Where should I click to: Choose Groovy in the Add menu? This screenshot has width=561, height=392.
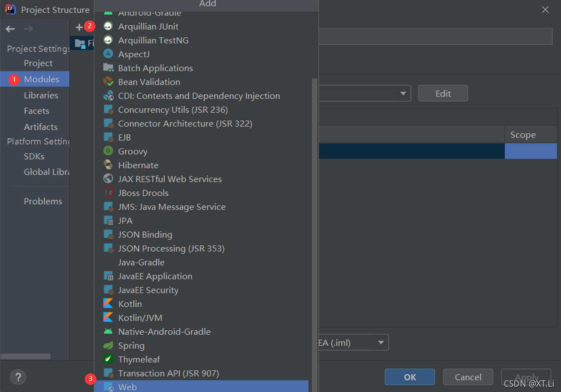[x=201, y=151]
